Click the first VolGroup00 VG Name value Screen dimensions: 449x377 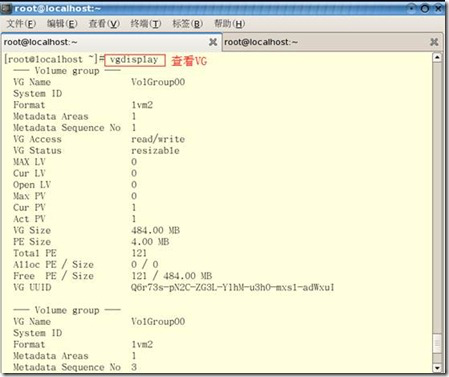coord(158,82)
